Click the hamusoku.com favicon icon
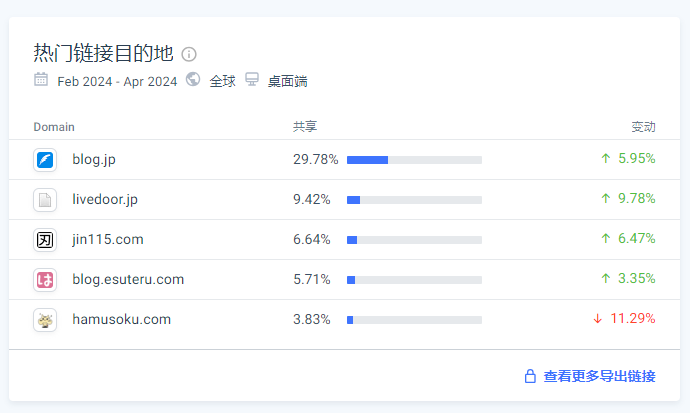The width and height of the screenshot is (690, 413). (45, 320)
